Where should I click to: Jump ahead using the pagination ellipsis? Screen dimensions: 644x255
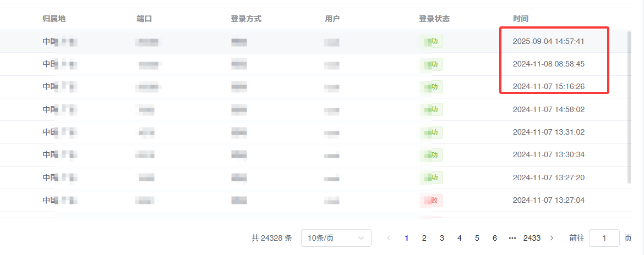(x=512, y=238)
